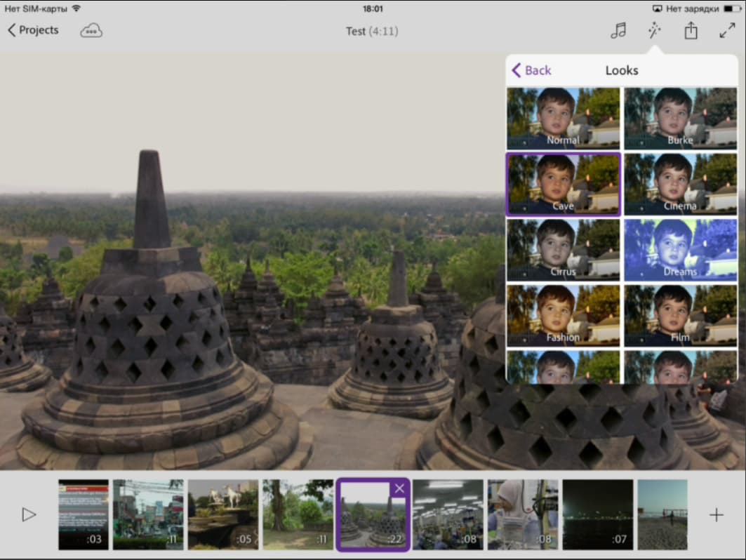Viewport: 746px width, 560px height.
Task: Enter fullscreen with the expand arrows icon
Action: click(x=727, y=31)
